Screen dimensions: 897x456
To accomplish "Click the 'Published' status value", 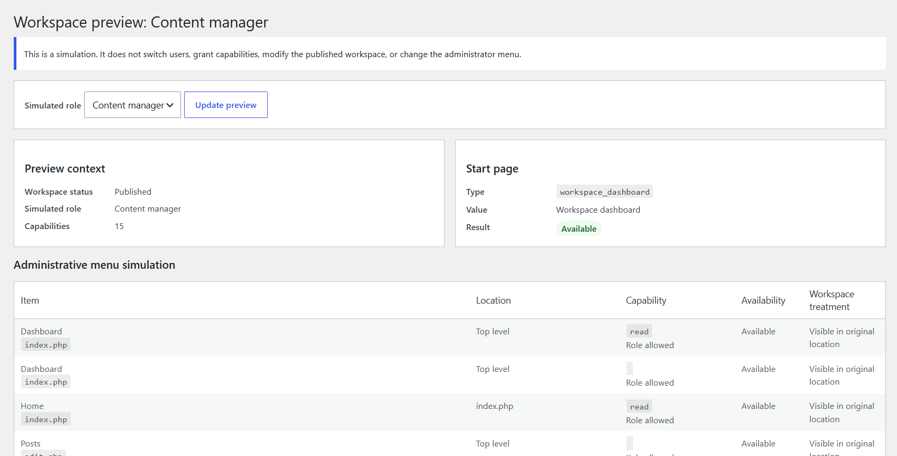I will pos(133,192).
